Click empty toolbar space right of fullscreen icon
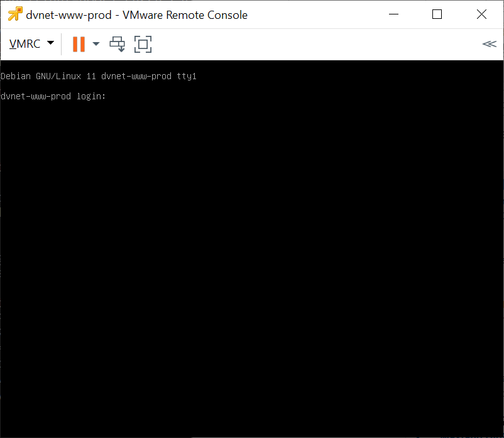The height and width of the screenshot is (438, 504). pos(314,44)
